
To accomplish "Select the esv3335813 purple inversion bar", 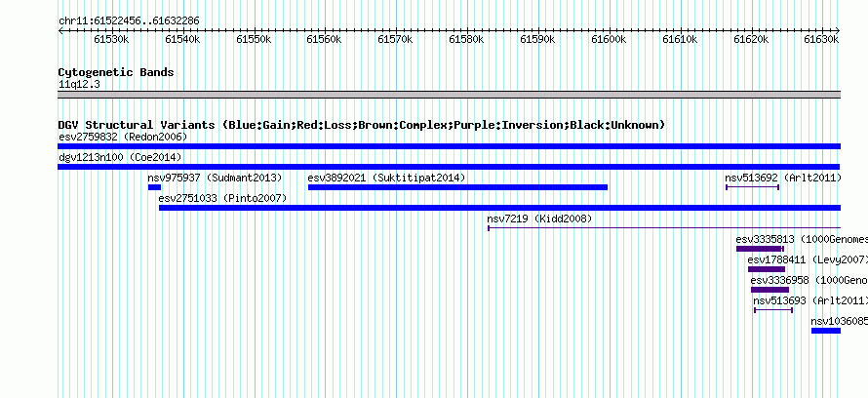I will click(760, 249).
